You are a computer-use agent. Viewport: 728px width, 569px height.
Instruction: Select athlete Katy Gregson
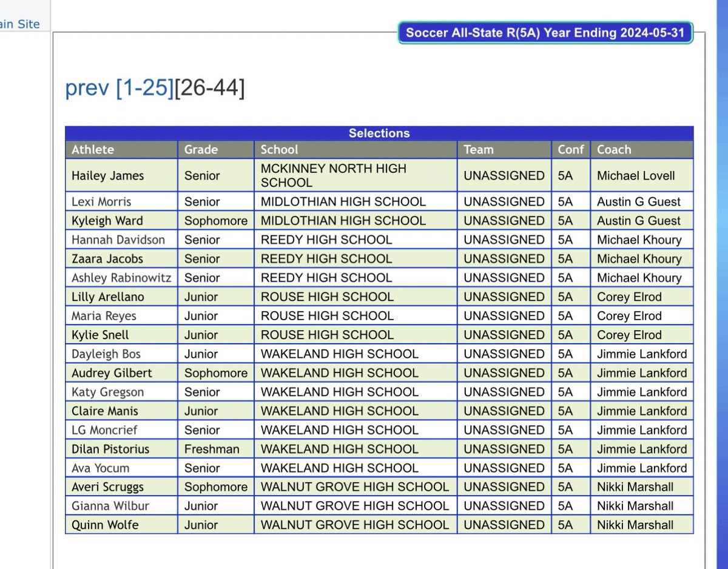click(109, 392)
